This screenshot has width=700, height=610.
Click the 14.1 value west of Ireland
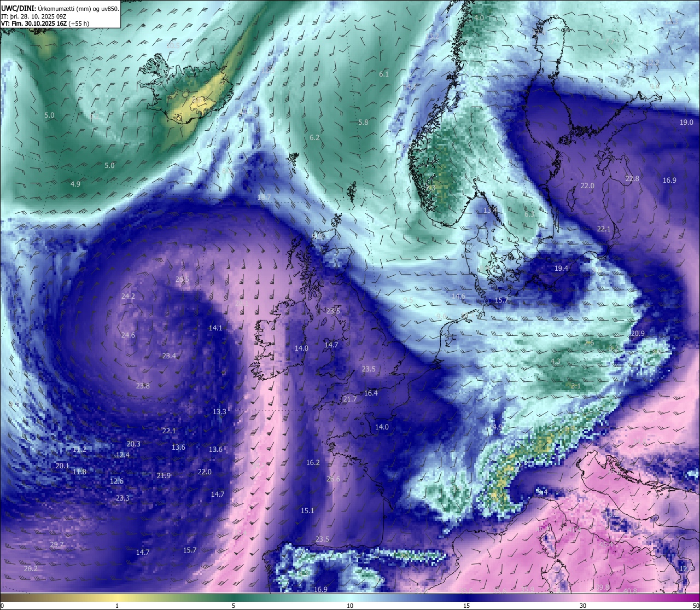tap(215, 328)
